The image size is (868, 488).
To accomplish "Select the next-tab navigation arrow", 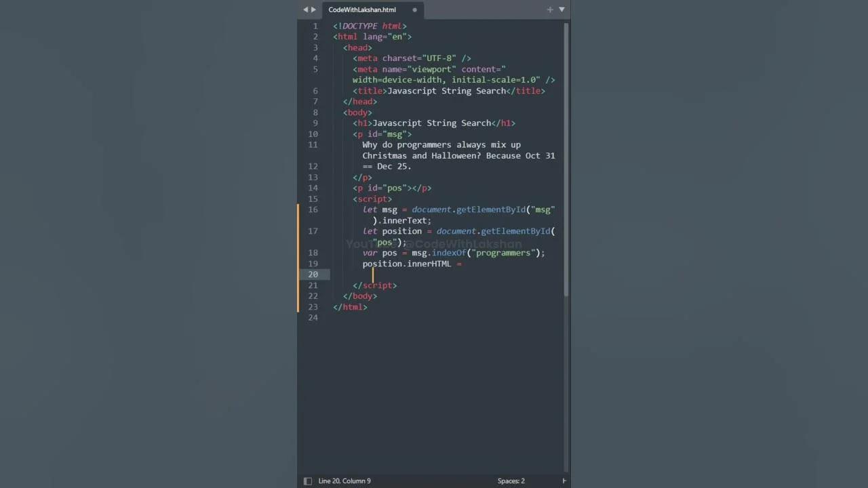I will (x=314, y=9).
